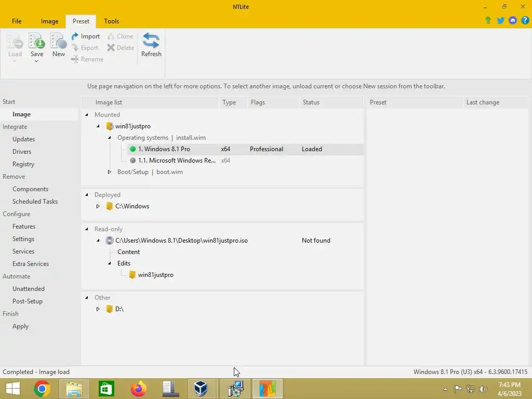
Task: Click the Rename preset button
Action: [87, 59]
